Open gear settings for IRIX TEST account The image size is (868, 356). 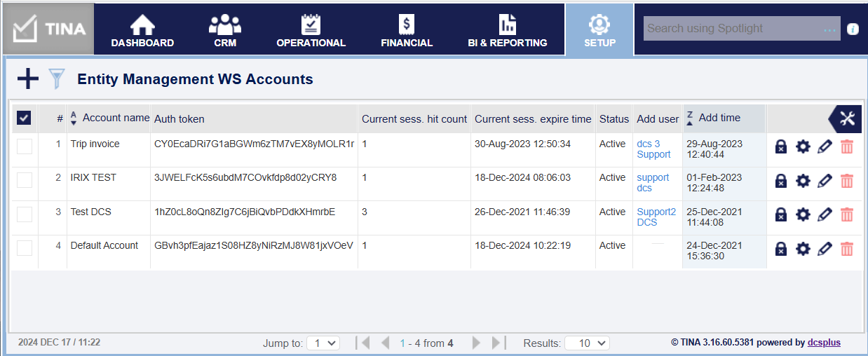[803, 181]
